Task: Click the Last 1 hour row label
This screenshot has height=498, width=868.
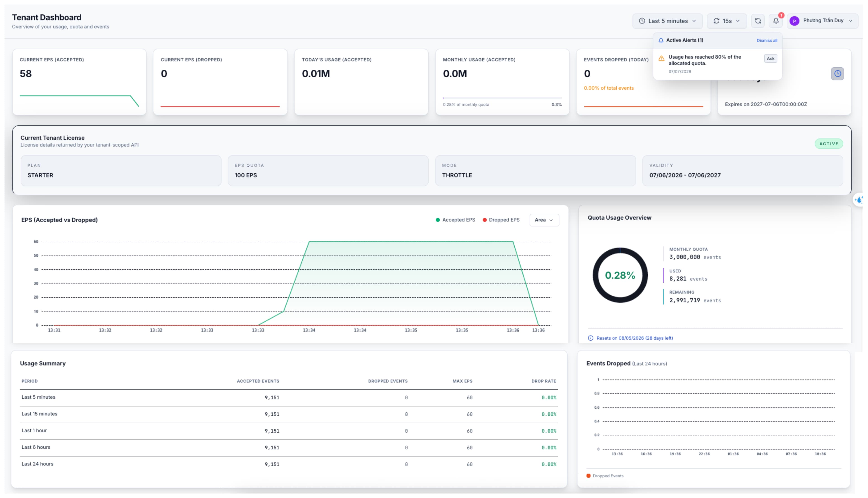Action: (x=34, y=431)
